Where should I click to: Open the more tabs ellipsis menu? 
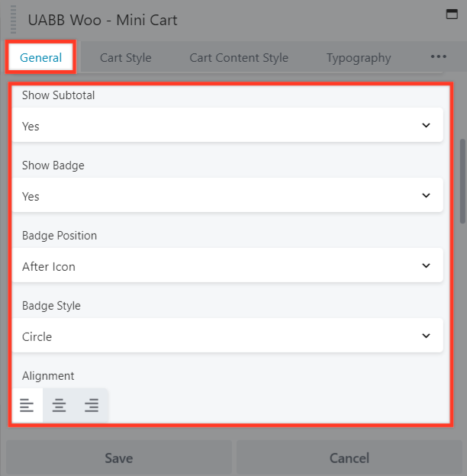(438, 57)
